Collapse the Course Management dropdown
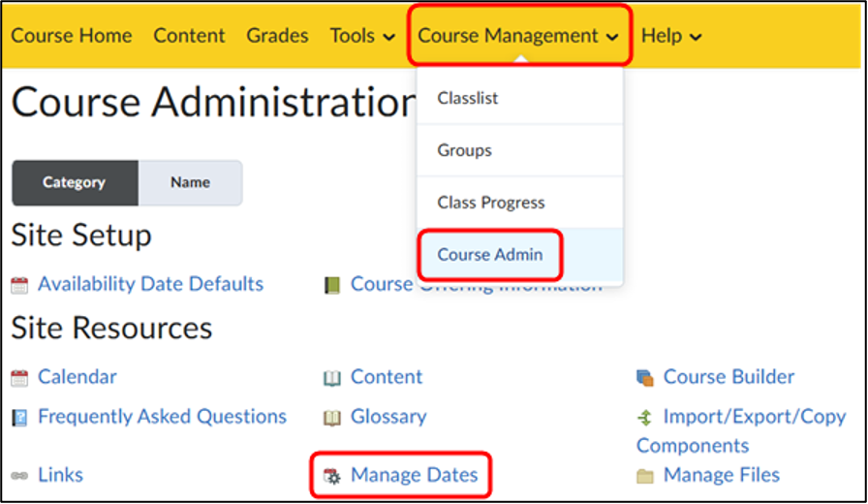This screenshot has width=868, height=504. (518, 36)
